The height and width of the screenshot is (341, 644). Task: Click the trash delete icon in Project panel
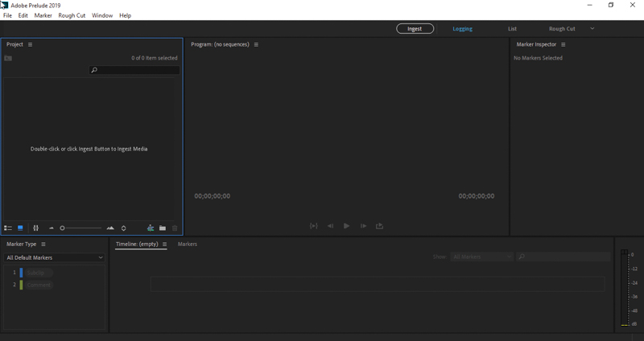[175, 228]
